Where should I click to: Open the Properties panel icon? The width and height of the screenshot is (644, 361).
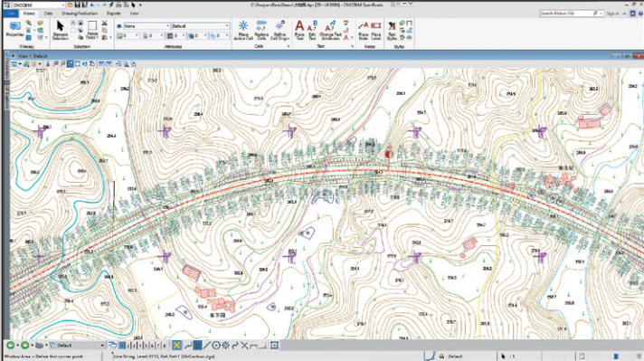[14, 30]
